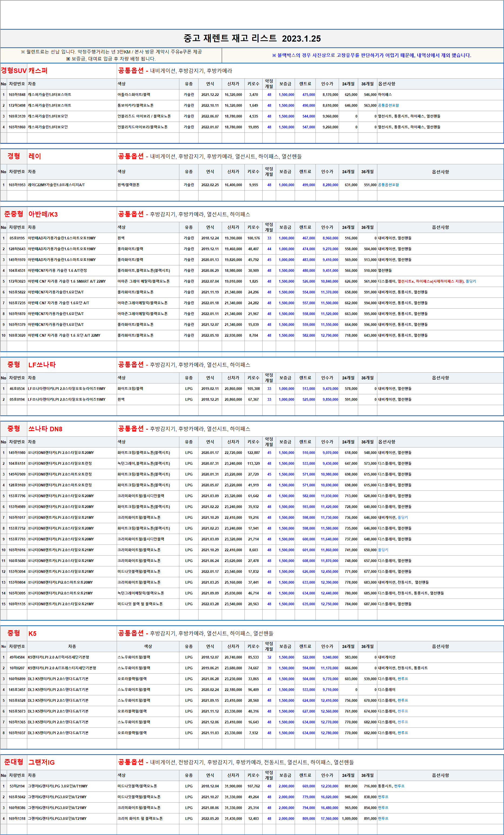The height and width of the screenshot is (835, 504).
Task: Select the 렌트료 value 499,000
Action: (308, 185)
